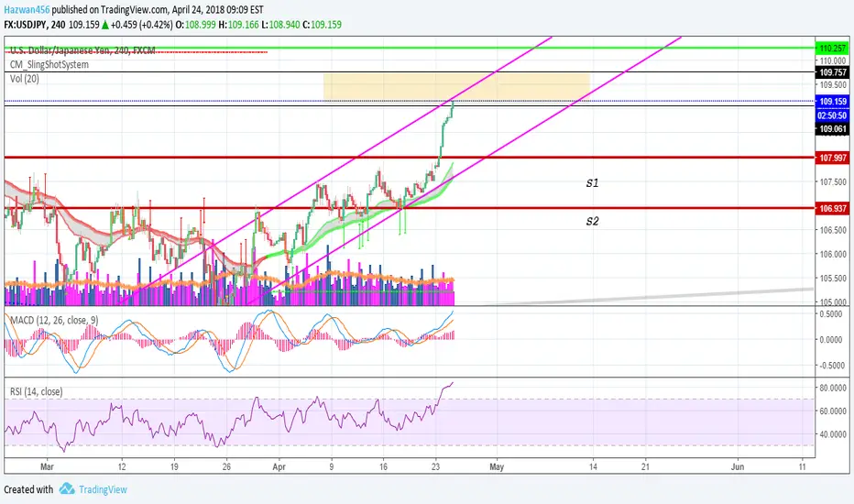The width and height of the screenshot is (854, 504).
Task: Click the Jun date label on time axis
Action: (x=738, y=467)
